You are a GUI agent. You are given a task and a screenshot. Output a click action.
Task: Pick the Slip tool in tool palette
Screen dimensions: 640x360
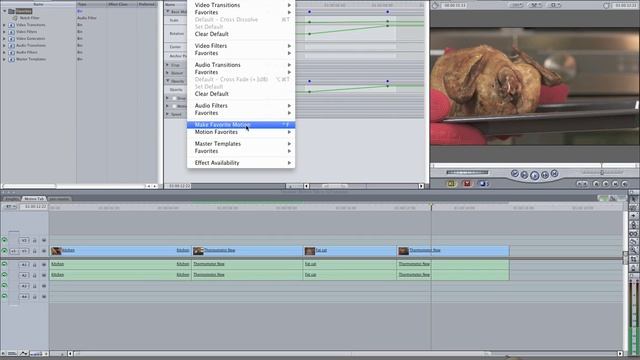pos(633,233)
